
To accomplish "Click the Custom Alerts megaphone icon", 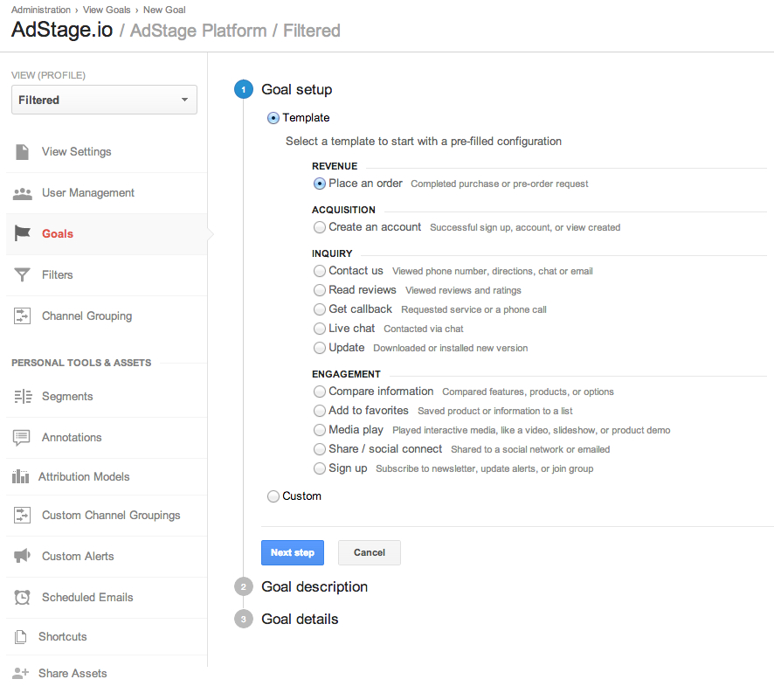I will click(21, 556).
